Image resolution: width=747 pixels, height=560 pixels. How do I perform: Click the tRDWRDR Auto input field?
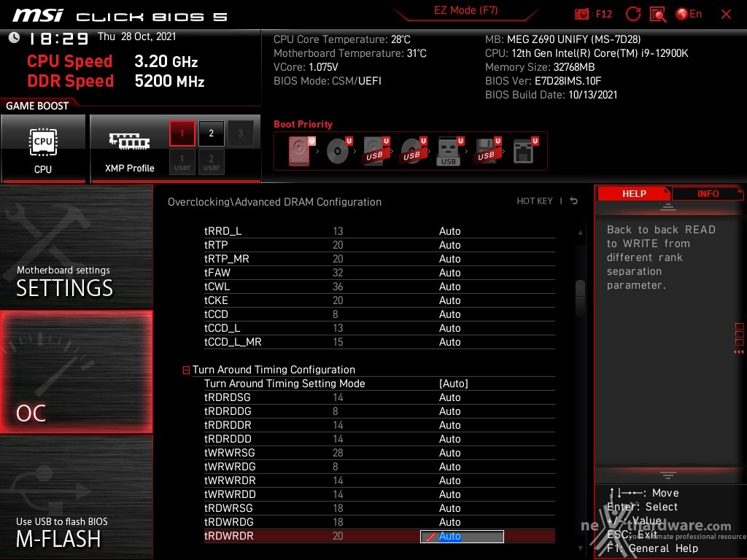click(x=462, y=536)
